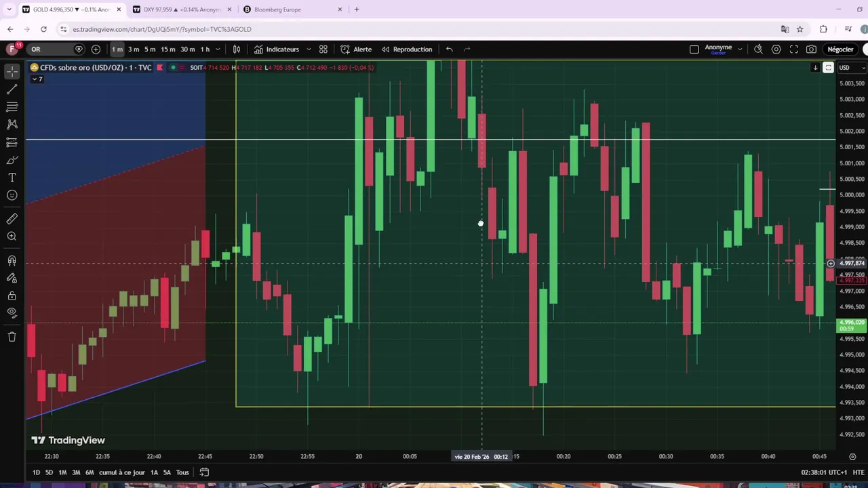Viewport: 868px width, 488px height.
Task: Click the red flag on symbol legend
Action: coord(159,67)
